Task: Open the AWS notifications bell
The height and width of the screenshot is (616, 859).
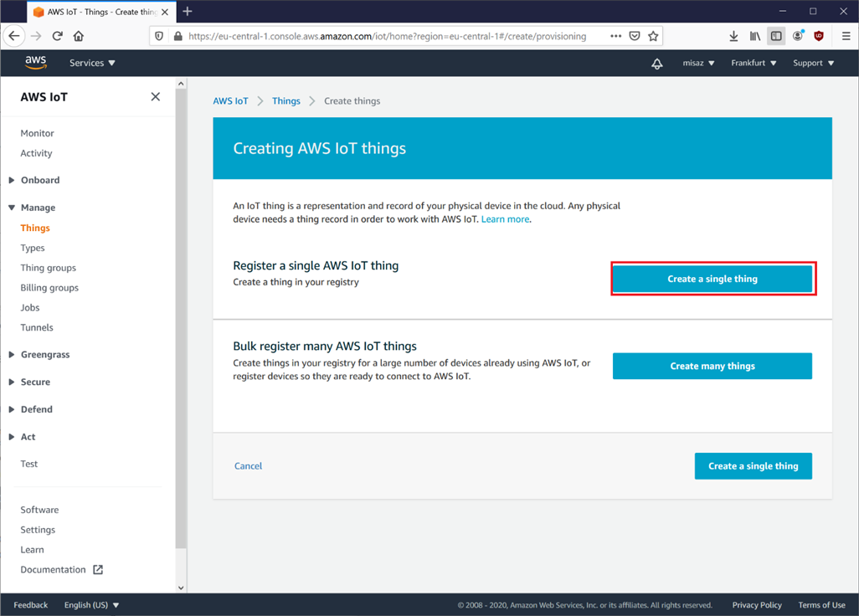Action: pyautogui.click(x=657, y=64)
